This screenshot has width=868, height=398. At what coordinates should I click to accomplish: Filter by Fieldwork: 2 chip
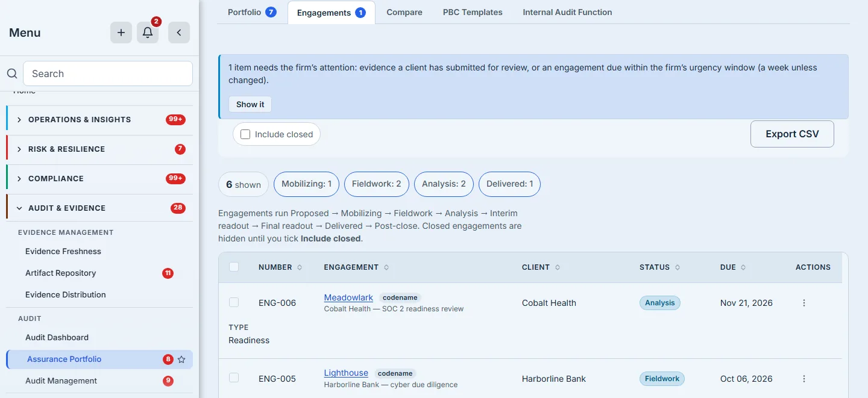(x=377, y=184)
